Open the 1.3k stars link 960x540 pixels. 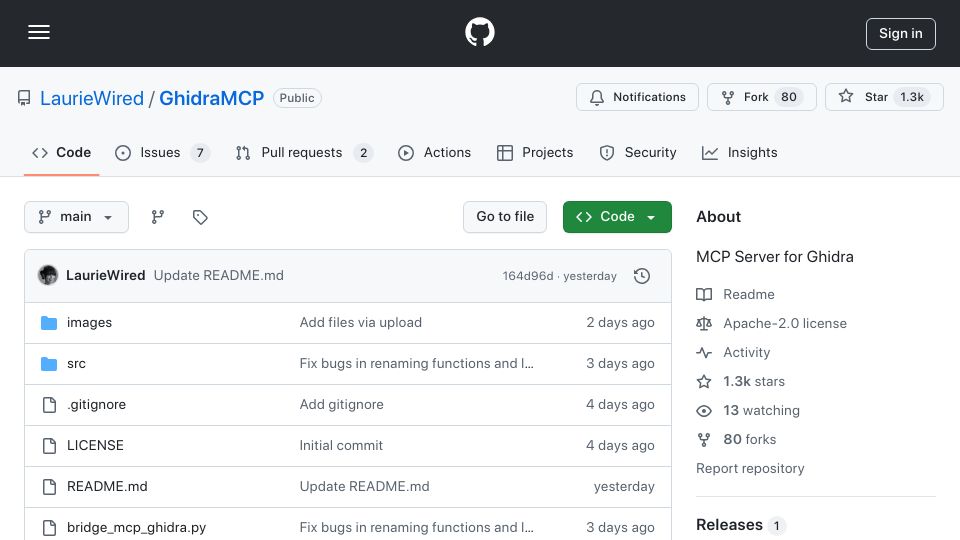pos(754,381)
